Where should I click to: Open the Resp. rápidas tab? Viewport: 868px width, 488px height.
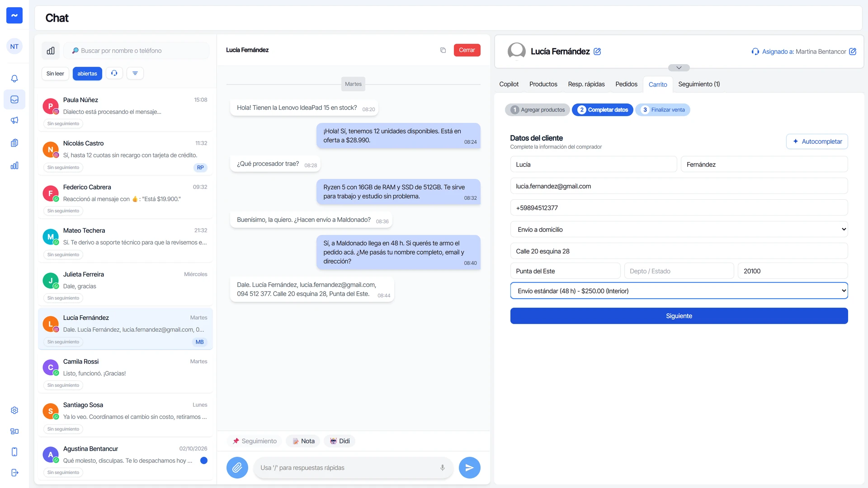pos(586,84)
